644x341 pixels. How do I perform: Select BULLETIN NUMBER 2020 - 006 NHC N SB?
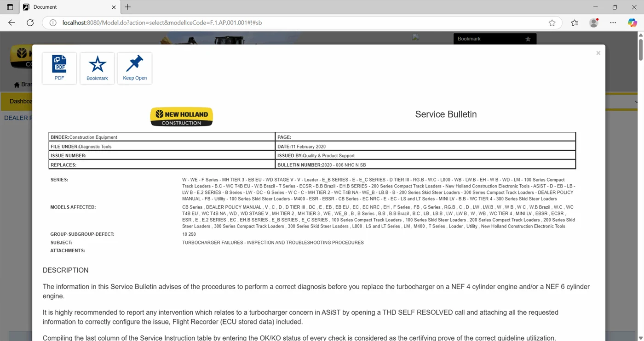(425, 165)
